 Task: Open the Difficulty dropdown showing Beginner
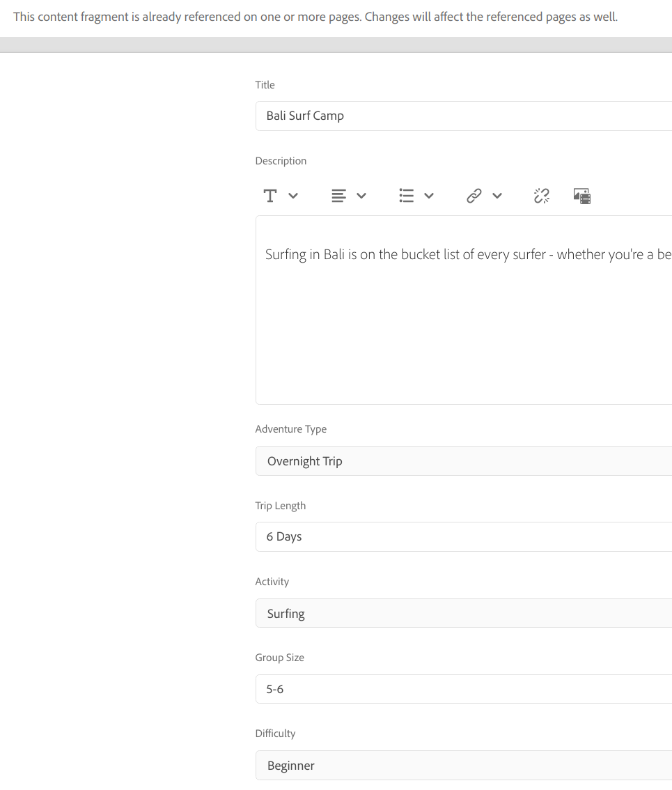click(464, 766)
